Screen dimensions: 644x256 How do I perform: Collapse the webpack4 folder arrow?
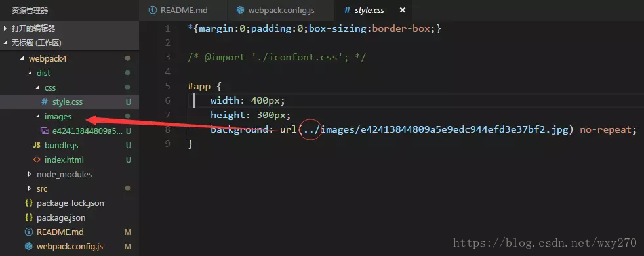22,59
